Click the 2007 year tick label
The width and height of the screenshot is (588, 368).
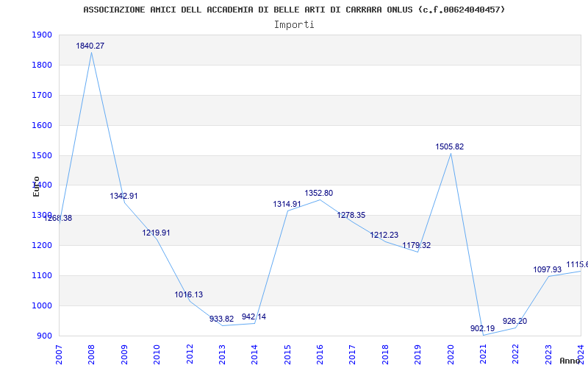(59, 355)
